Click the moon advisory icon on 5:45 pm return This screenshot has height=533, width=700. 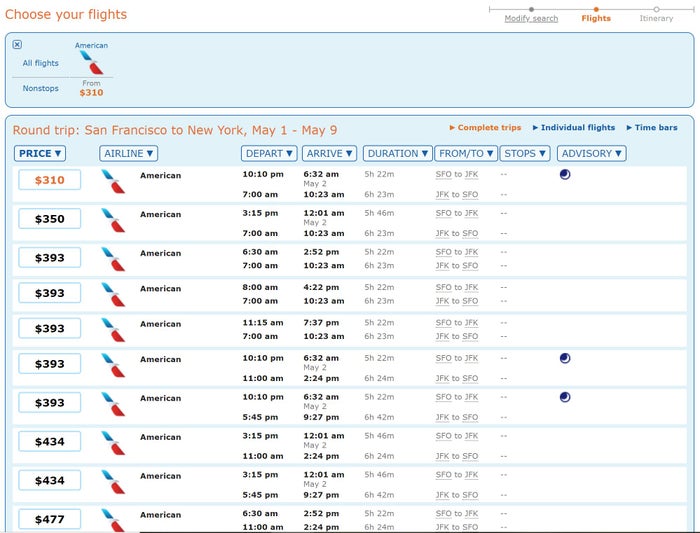pos(565,397)
